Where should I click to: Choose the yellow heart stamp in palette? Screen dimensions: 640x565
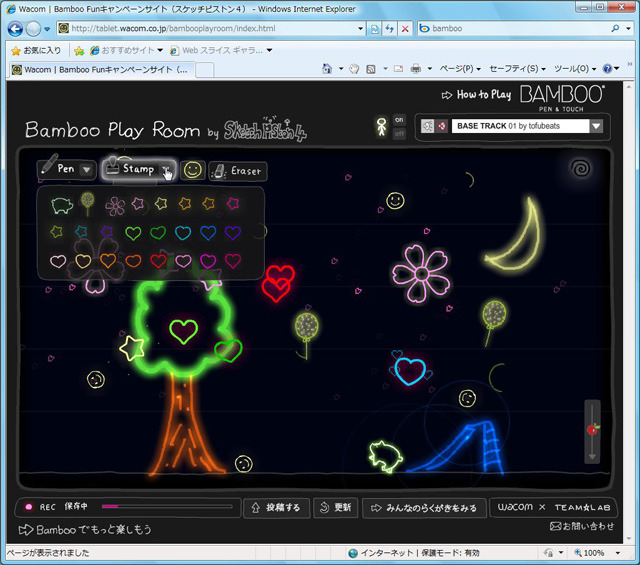(x=83, y=261)
